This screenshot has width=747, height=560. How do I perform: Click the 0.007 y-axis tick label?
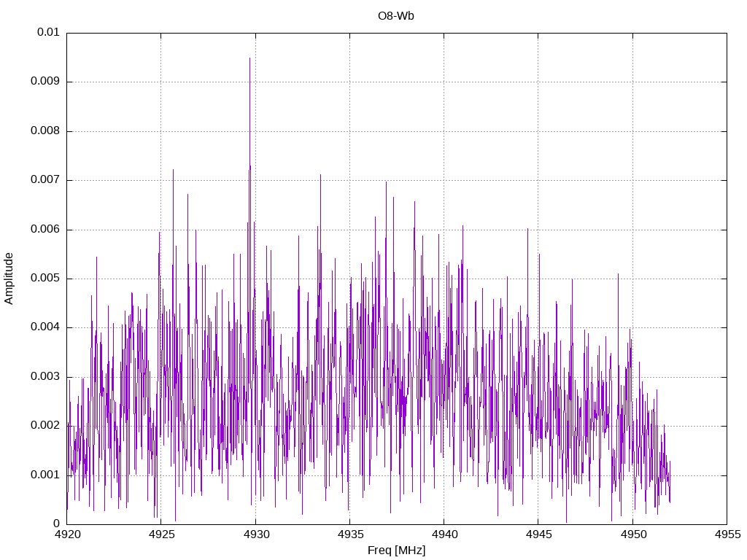tap(45, 179)
